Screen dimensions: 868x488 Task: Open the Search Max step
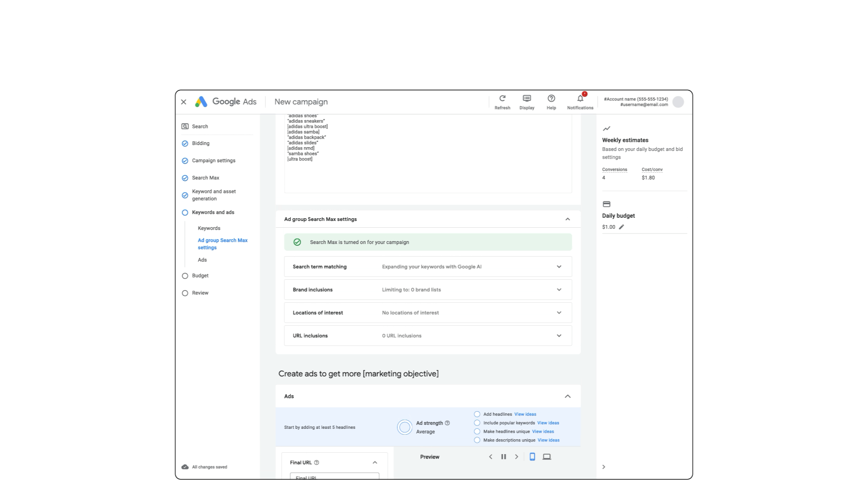205,178
